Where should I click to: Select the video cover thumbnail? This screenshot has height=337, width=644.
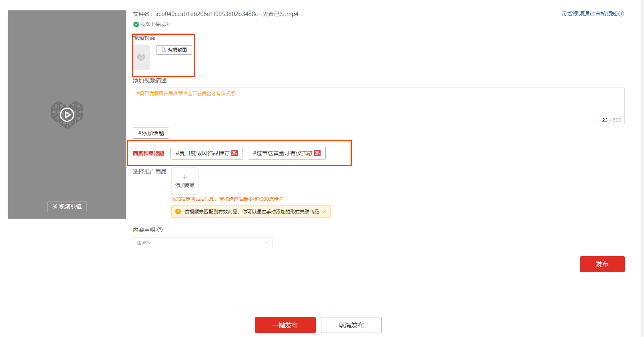pos(141,58)
